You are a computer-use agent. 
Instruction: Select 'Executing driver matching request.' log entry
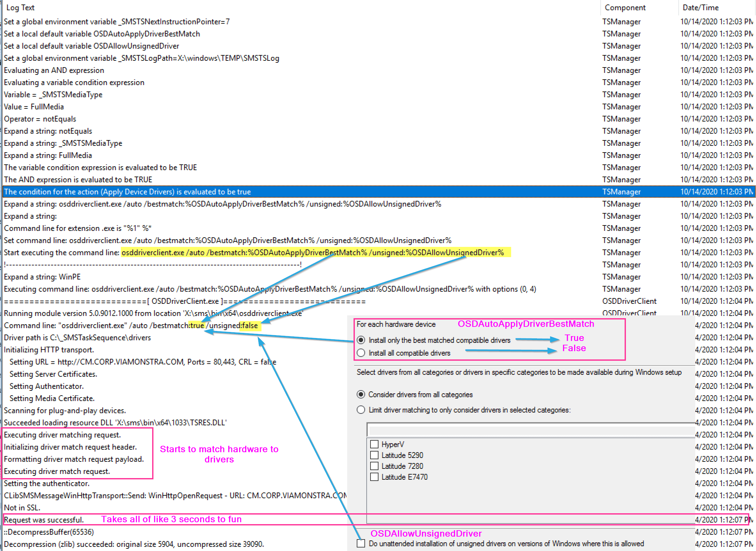62,435
